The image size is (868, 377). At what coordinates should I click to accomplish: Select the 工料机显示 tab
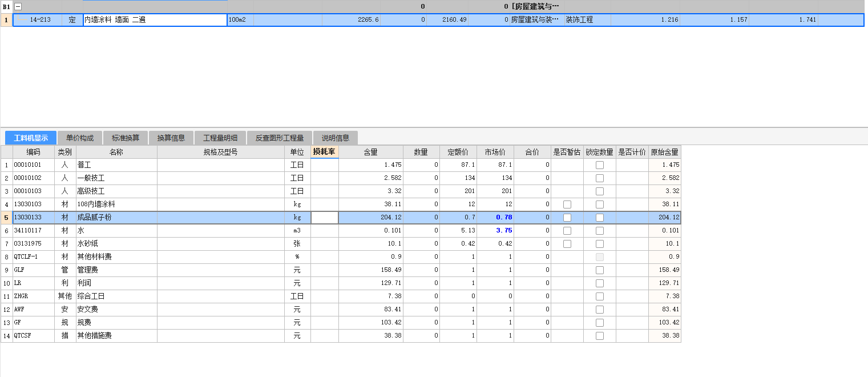click(31, 138)
